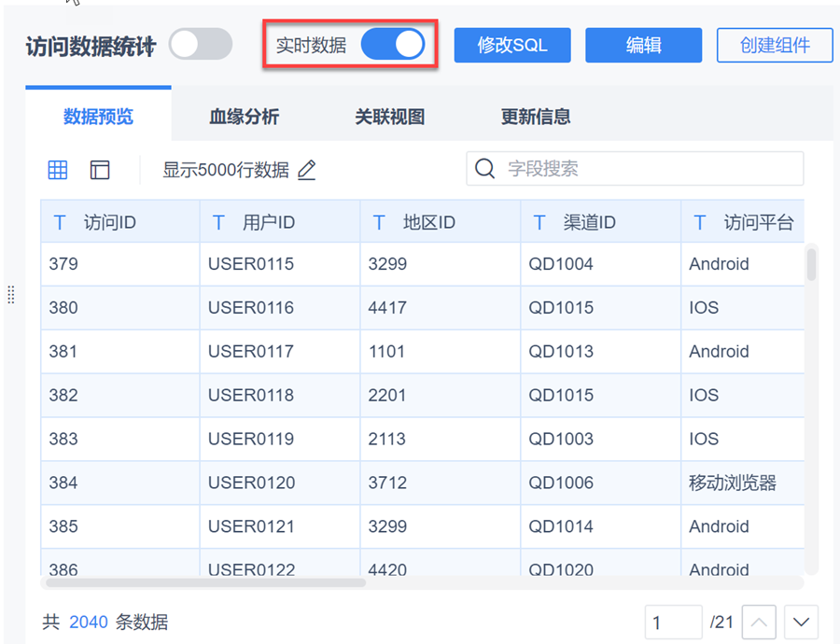Switch to column layout view icon
840x644 pixels.
pos(100,169)
